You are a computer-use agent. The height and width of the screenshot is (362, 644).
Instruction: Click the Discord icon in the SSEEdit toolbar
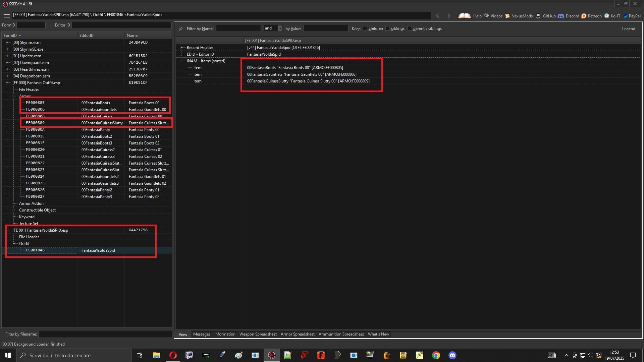click(561, 16)
